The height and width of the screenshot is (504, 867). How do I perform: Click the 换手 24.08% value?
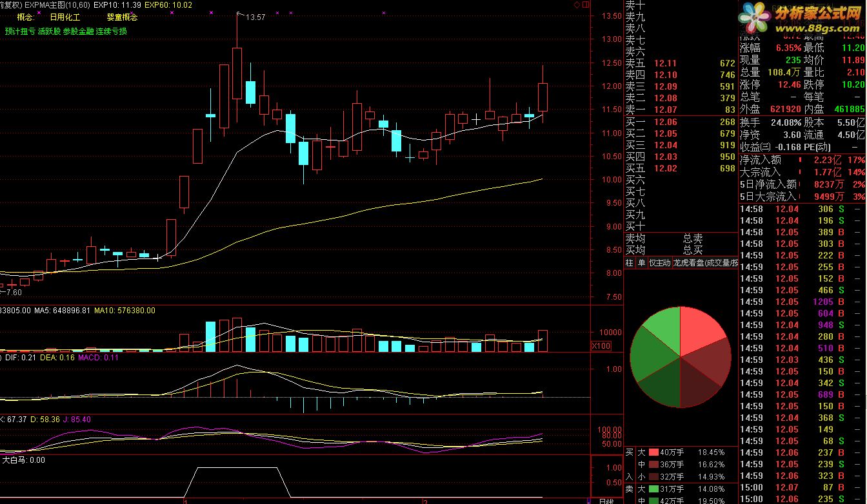[x=786, y=122]
